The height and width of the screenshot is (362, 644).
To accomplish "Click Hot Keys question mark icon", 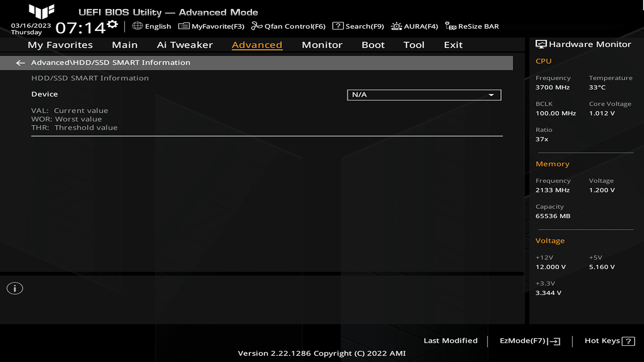I will [x=628, y=341].
